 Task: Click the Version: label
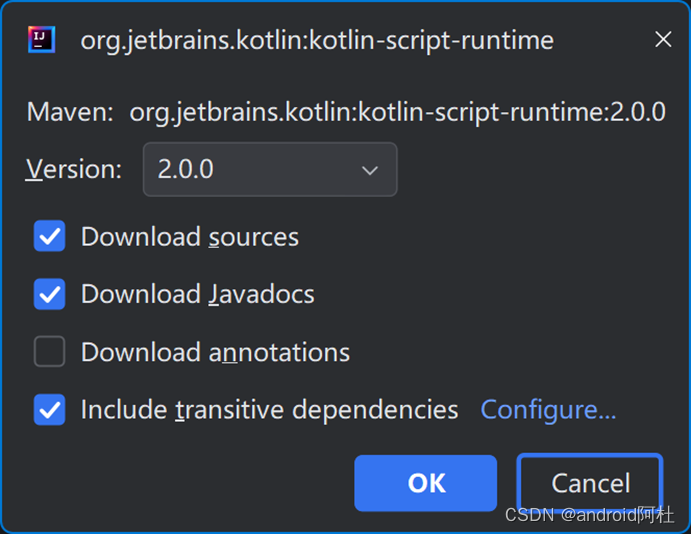click(x=74, y=169)
